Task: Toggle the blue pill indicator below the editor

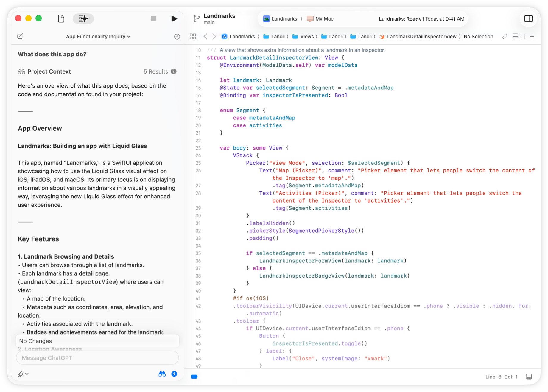Action: pyautogui.click(x=194, y=377)
